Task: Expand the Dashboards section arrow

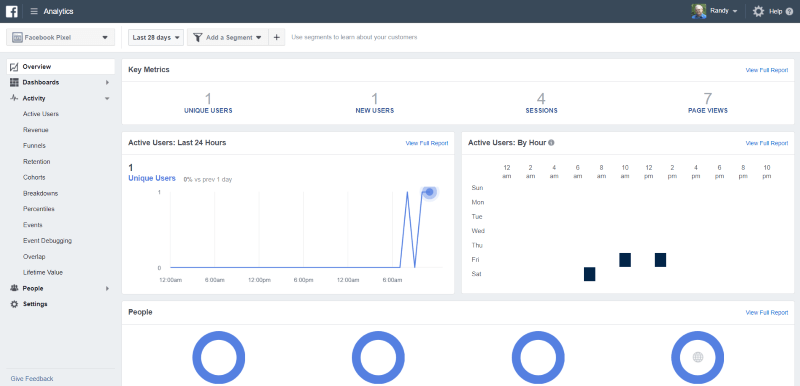Action: [x=107, y=83]
